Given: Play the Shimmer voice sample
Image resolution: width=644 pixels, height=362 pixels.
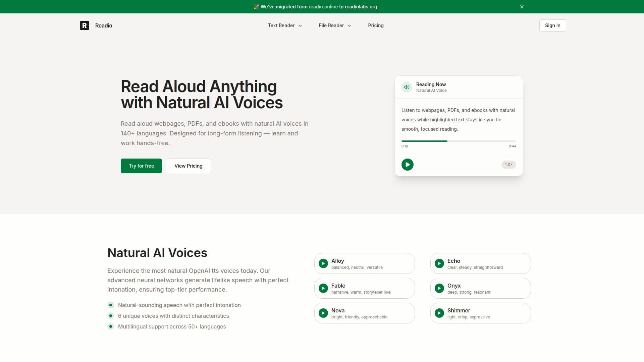Looking at the screenshot, I should 439,313.
